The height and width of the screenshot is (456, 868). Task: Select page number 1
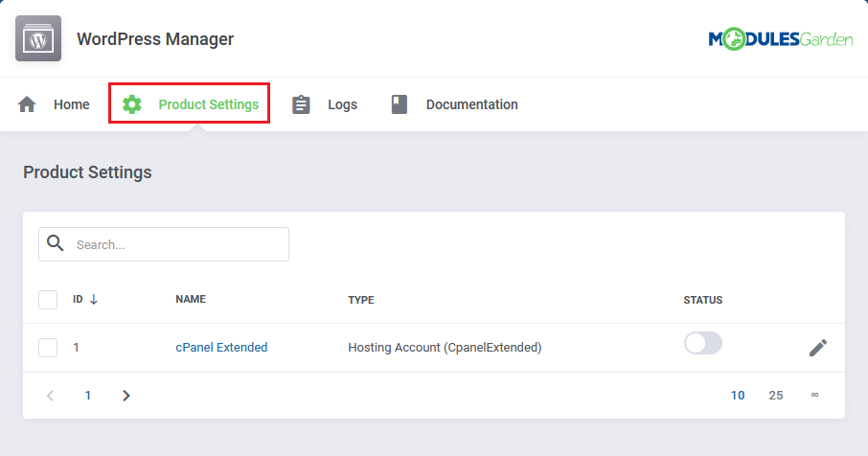click(x=87, y=395)
